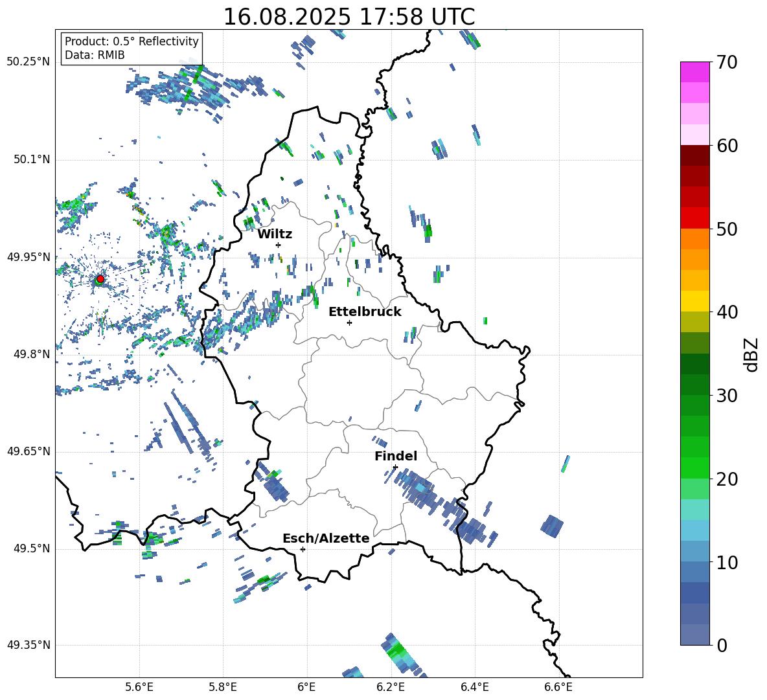Click the 49.5°N latitude label
This screenshot has width=767, height=700.
[x=32, y=548]
